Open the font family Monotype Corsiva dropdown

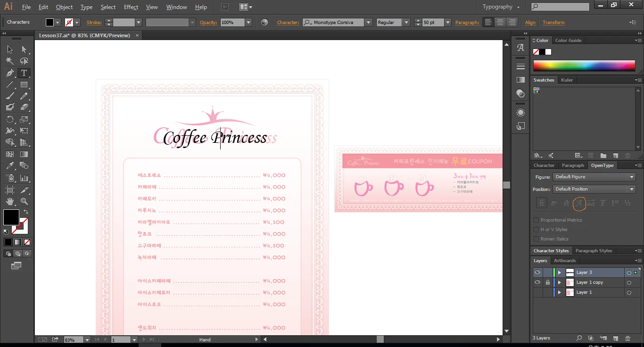[x=369, y=22]
